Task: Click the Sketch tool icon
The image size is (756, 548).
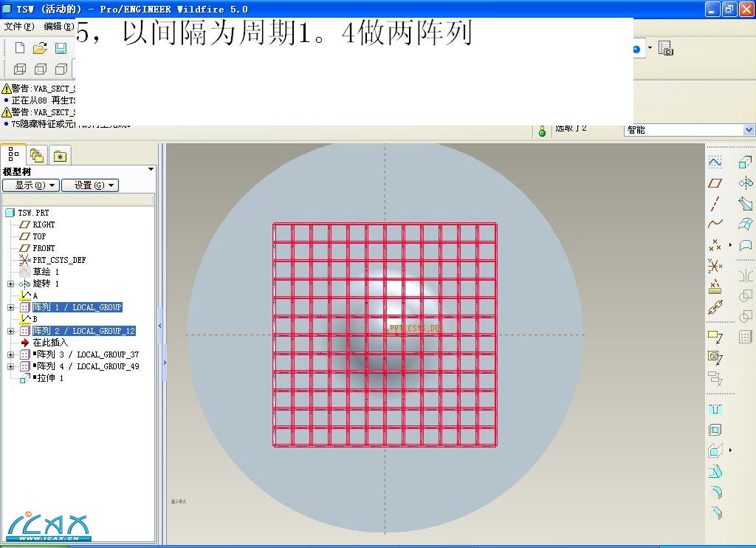Action: [715, 162]
